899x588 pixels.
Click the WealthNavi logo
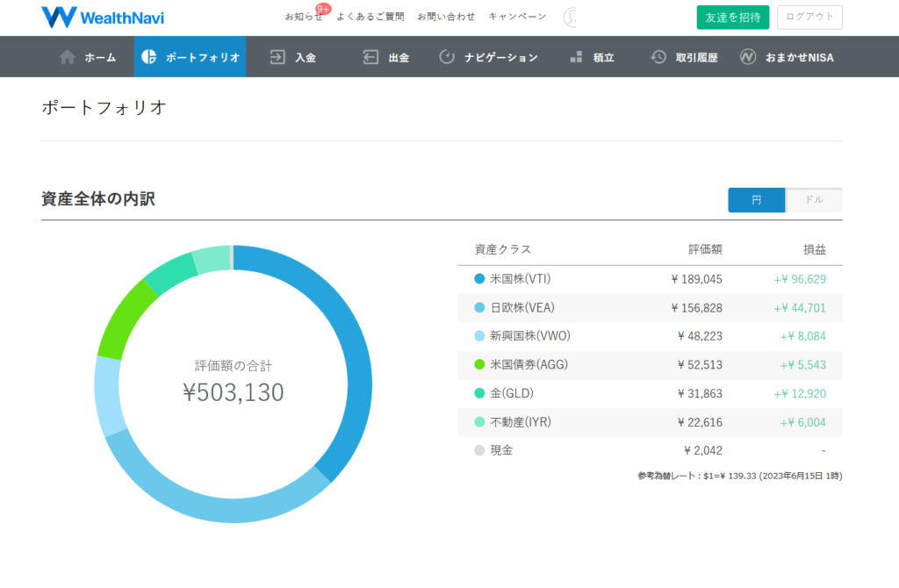(103, 18)
